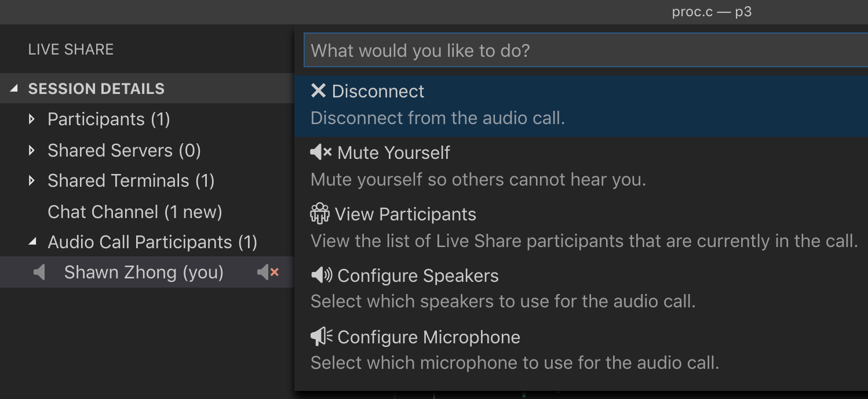
Task: Open Chat Channel (1 new)
Action: pyautogui.click(x=135, y=212)
